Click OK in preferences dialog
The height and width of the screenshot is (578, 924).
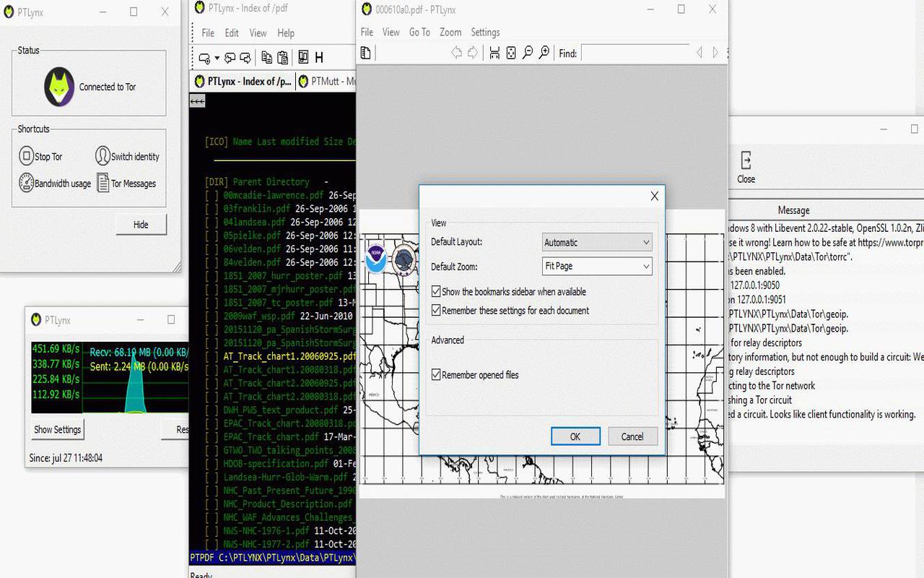[x=575, y=436]
